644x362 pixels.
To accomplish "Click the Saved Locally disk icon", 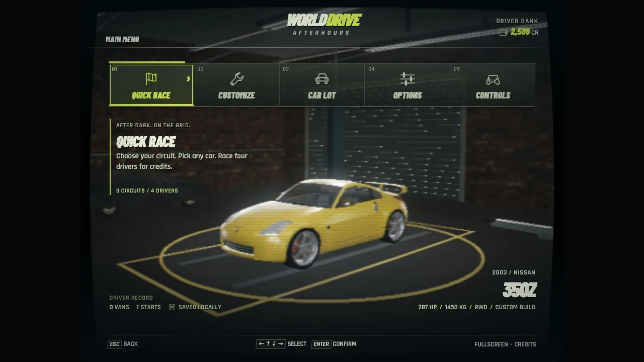I will point(172,307).
